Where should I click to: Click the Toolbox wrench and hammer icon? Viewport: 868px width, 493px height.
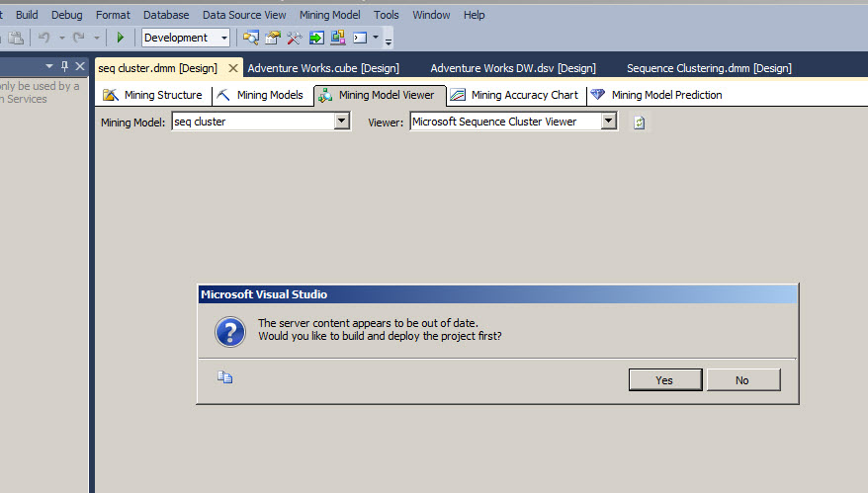pos(295,38)
